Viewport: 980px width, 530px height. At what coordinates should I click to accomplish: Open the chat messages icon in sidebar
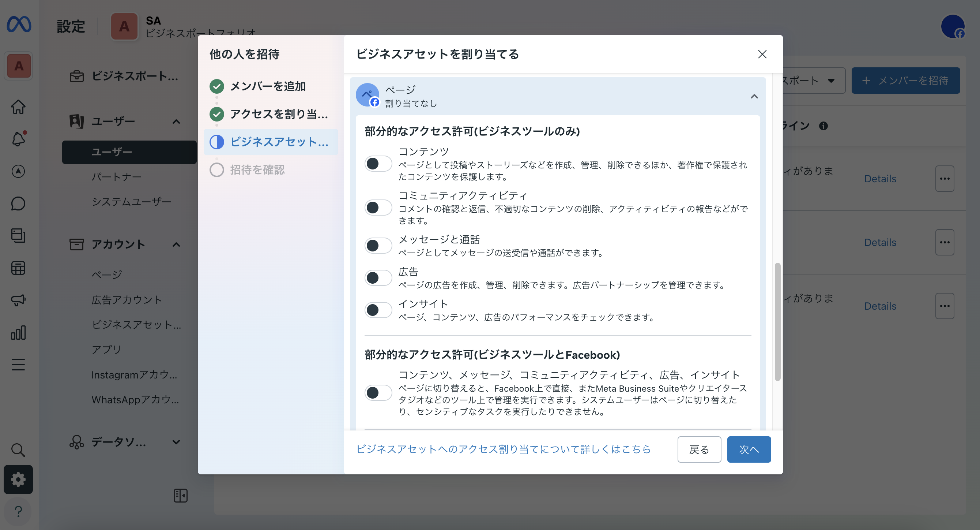[x=18, y=203]
